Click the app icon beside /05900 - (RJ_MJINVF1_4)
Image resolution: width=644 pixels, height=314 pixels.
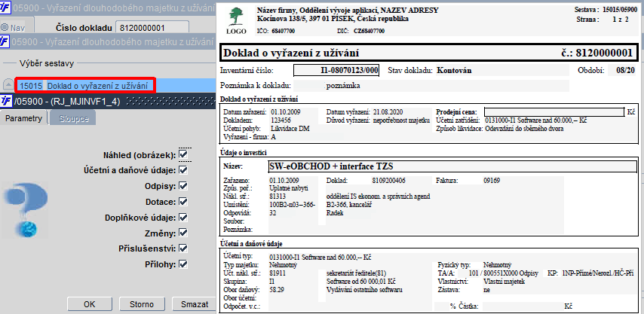pyautogui.click(x=6, y=101)
